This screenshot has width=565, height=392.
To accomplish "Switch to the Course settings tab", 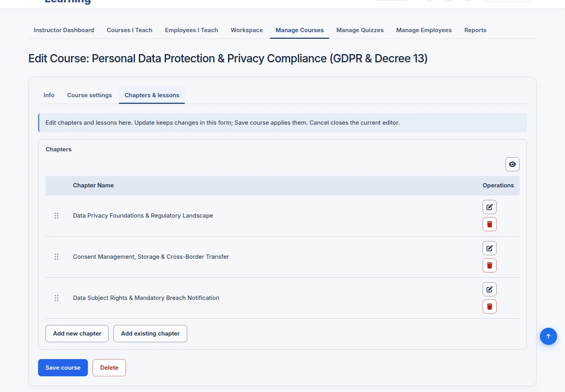I will [x=89, y=95].
